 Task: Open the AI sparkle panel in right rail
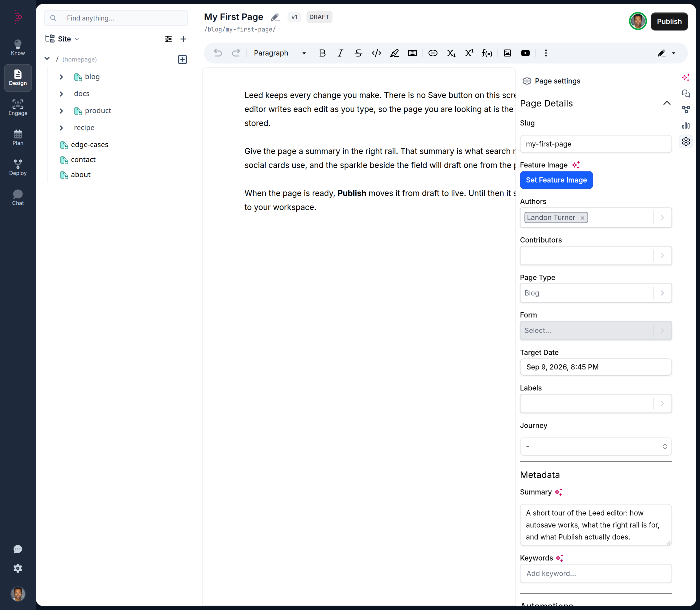click(x=686, y=77)
